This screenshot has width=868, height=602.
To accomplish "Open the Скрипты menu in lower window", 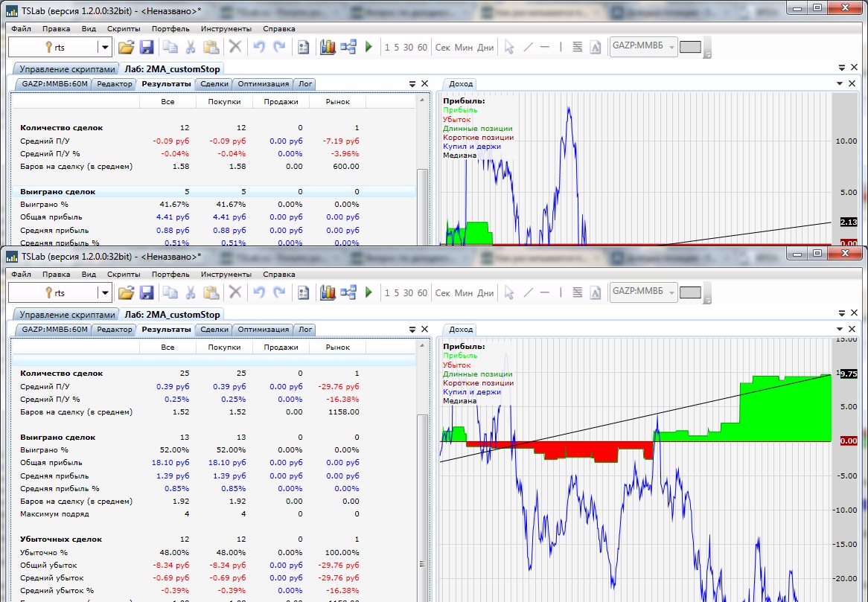I will pos(124,274).
